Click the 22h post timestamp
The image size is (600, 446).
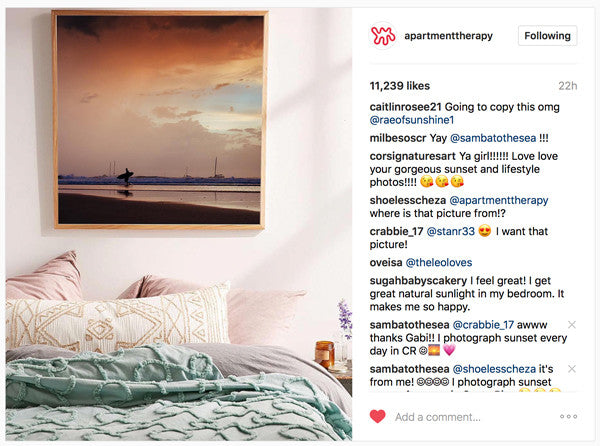pos(567,86)
